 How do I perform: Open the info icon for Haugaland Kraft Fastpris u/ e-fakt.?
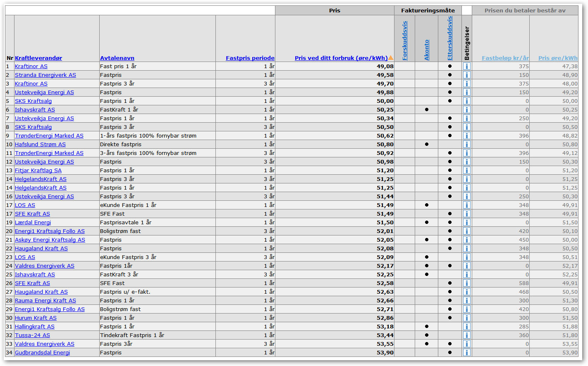466,292
